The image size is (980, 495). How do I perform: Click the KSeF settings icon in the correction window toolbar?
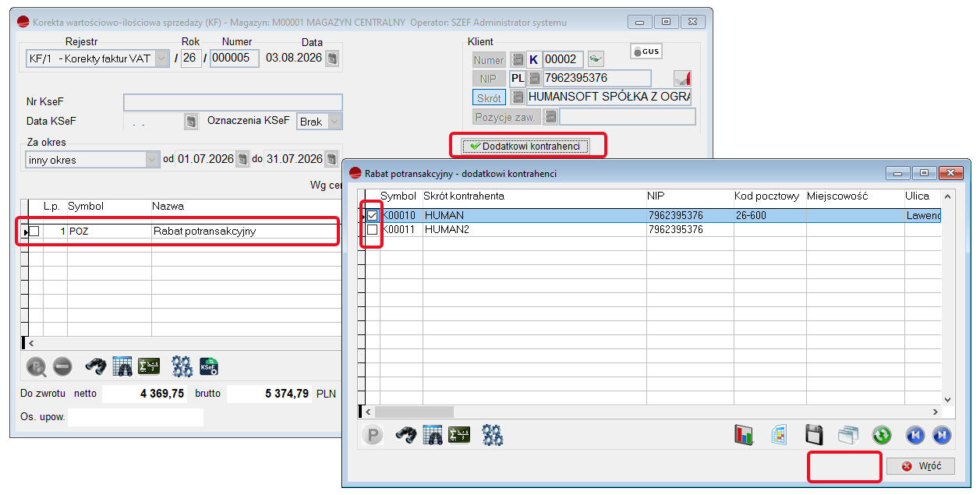209,366
